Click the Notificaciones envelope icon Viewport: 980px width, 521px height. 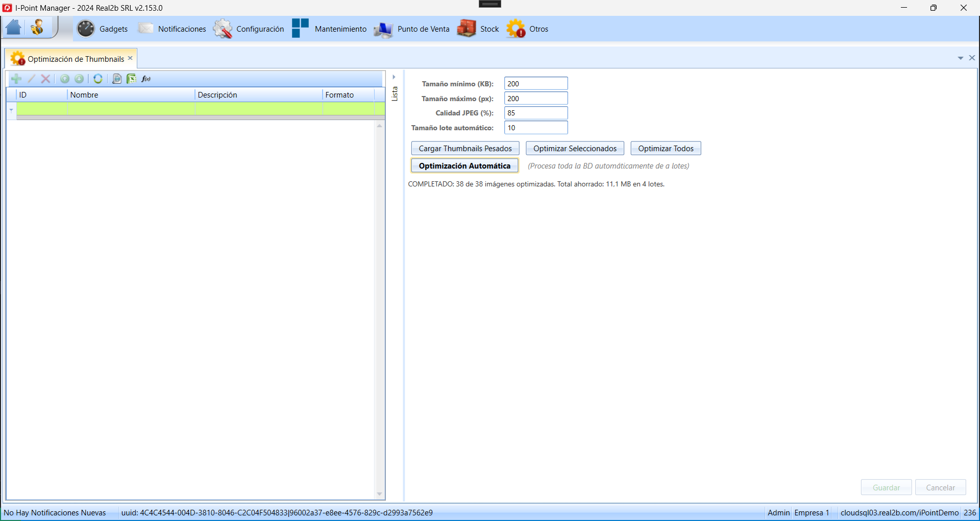[145, 29]
